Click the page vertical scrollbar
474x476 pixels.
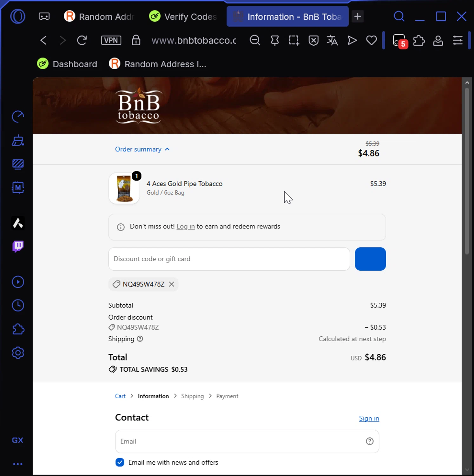point(467,171)
